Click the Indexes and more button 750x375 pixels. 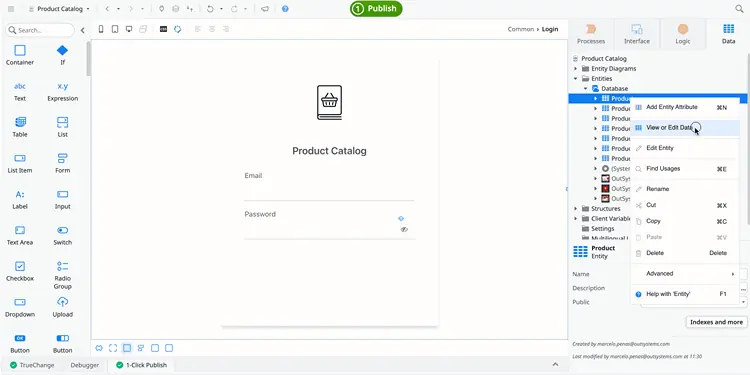[x=716, y=322]
